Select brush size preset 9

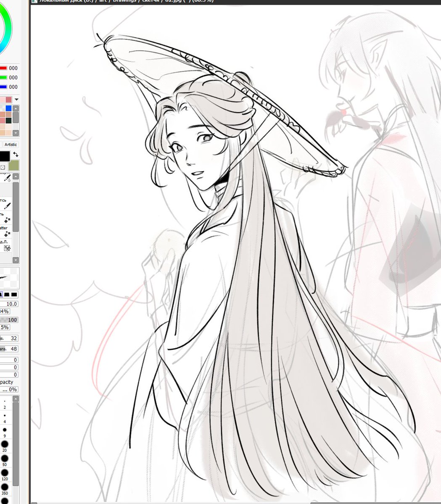(x=5, y=432)
